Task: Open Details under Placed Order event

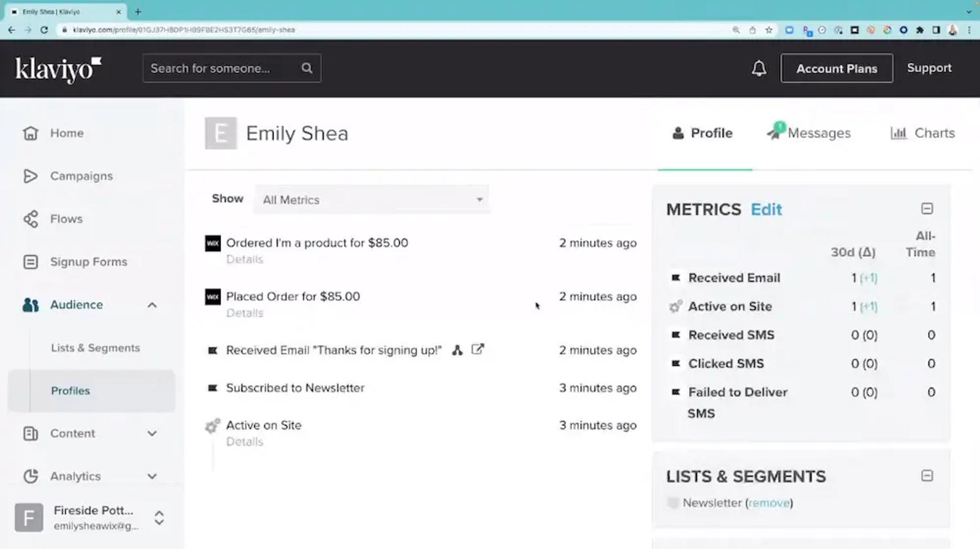Action: [244, 312]
